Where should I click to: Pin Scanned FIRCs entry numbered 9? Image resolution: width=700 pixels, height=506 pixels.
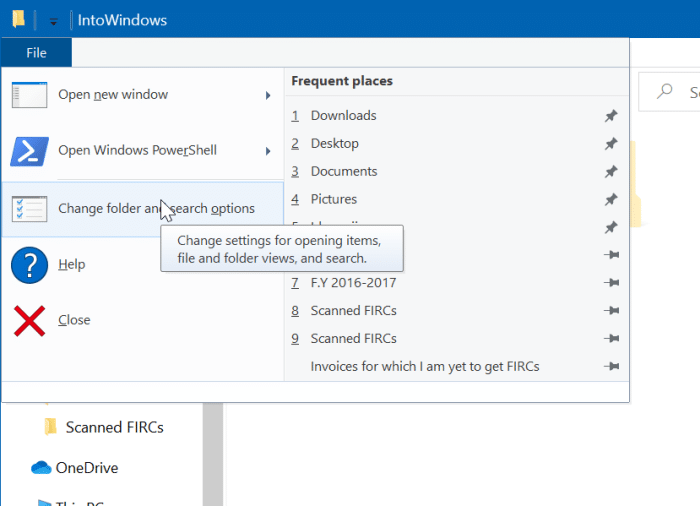coord(612,339)
